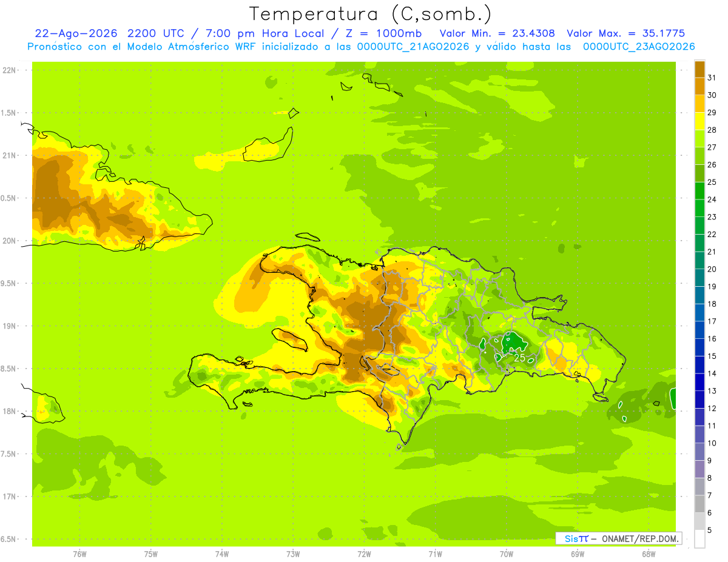
Task: Click legend value 20 on the color scale
Action: click(712, 269)
